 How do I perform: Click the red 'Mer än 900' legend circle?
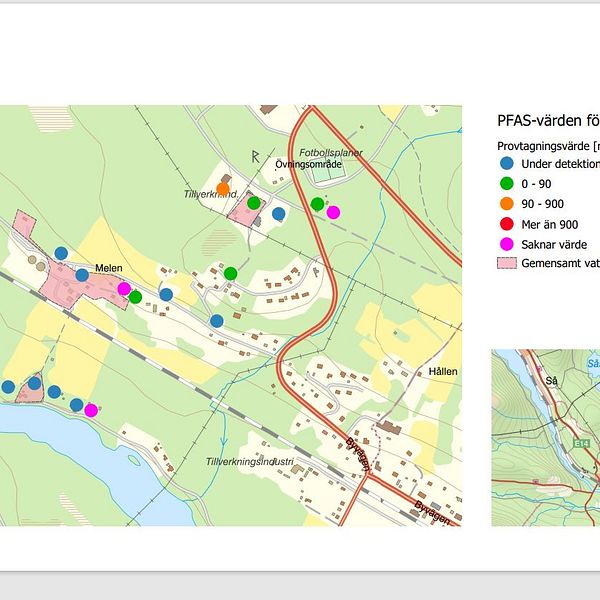tap(507, 224)
